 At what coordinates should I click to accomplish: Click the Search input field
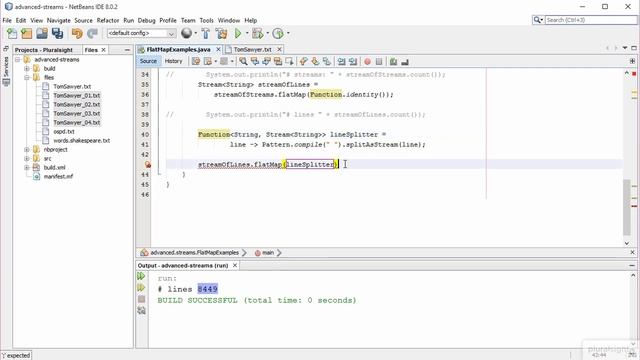point(591,20)
